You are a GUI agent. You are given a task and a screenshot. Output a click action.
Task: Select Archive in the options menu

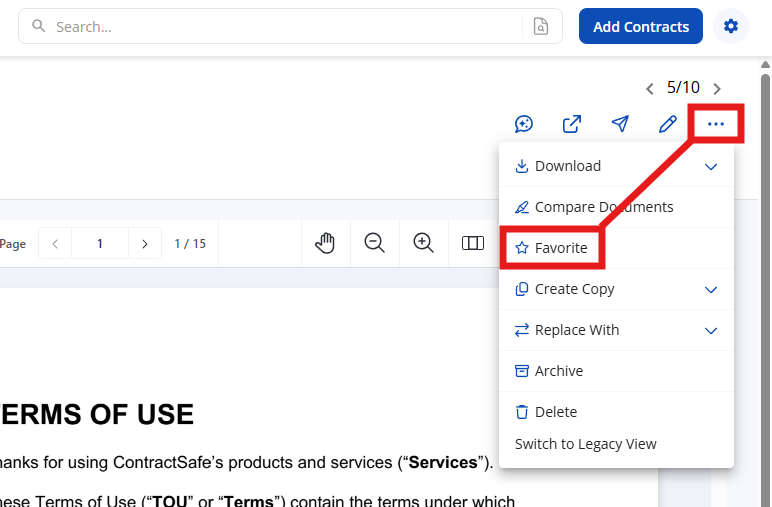[x=558, y=371]
